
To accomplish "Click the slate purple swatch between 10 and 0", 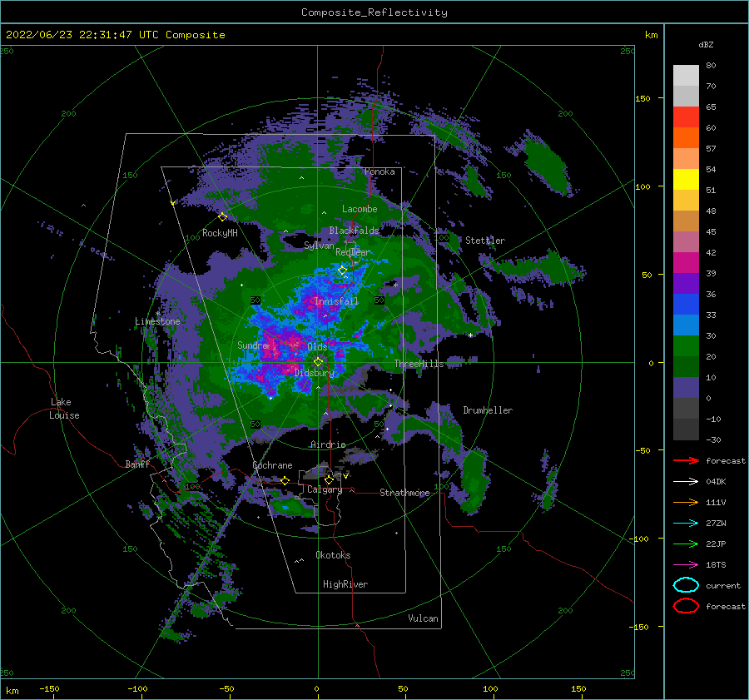I will pos(686,388).
